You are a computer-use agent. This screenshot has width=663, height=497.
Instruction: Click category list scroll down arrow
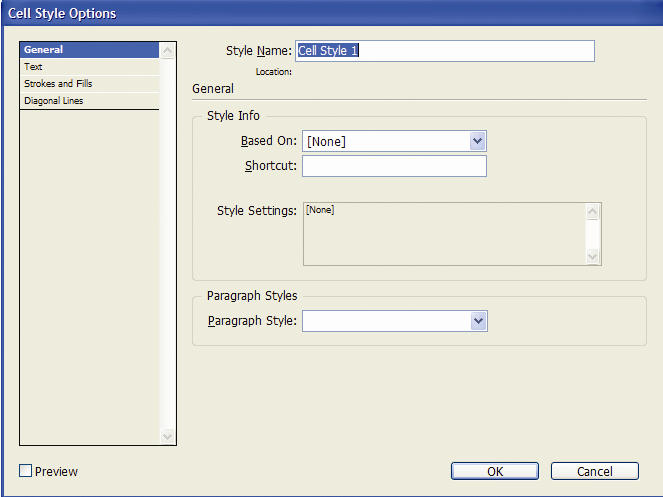coord(167,436)
